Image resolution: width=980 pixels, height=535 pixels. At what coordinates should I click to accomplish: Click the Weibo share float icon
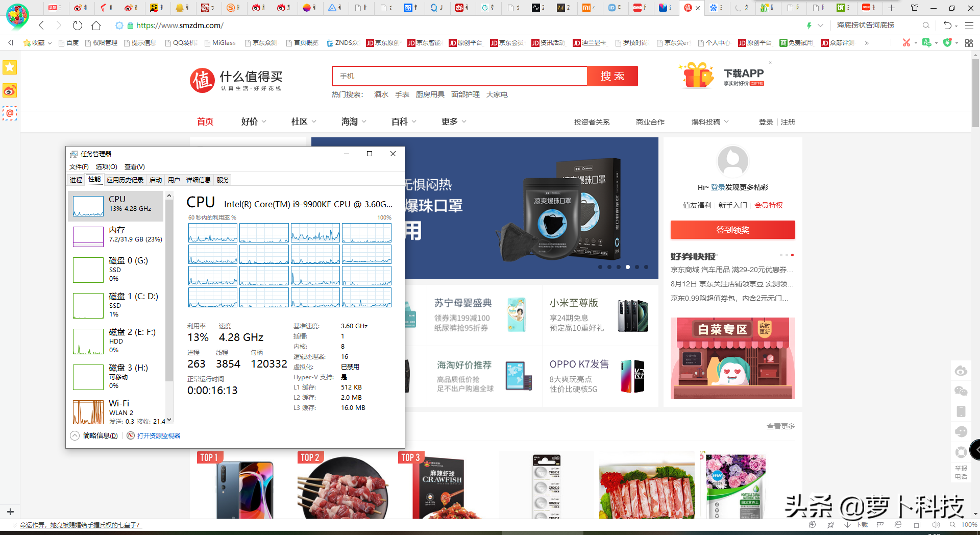point(961,371)
